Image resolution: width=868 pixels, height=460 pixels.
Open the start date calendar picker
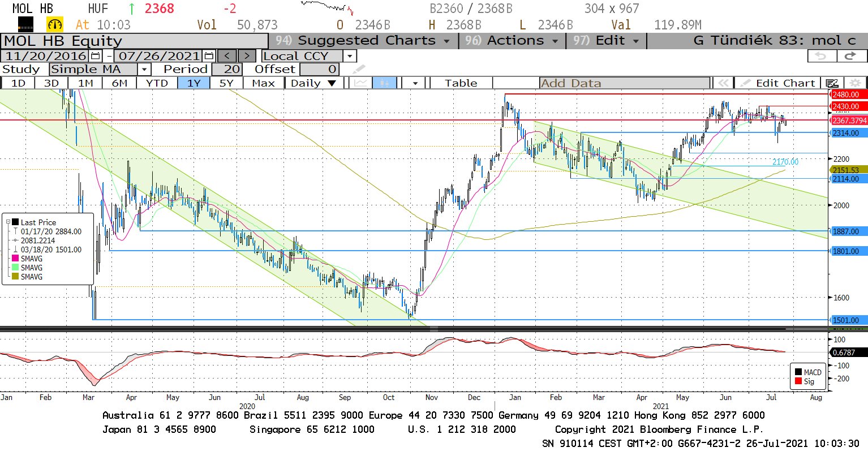coord(96,56)
